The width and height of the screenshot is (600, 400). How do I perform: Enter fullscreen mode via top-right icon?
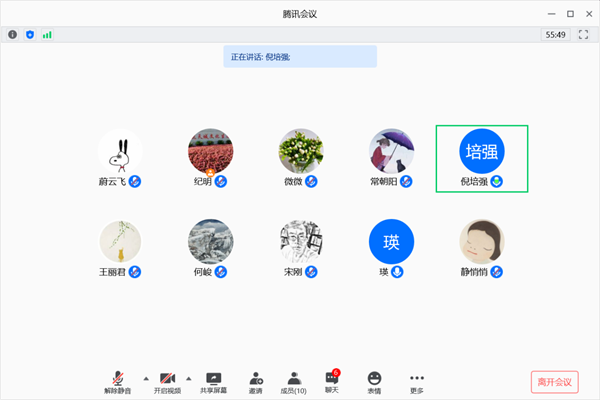click(x=583, y=34)
